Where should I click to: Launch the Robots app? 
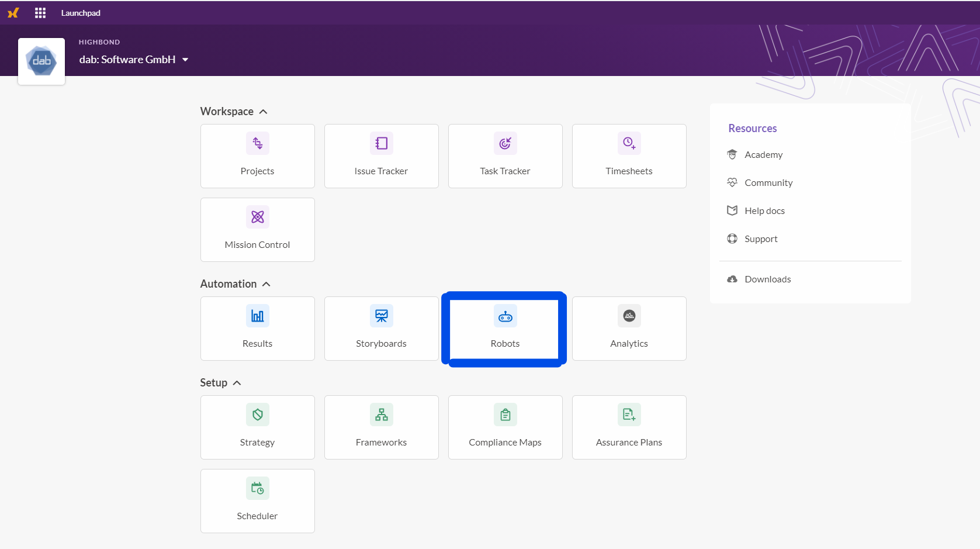click(x=505, y=329)
